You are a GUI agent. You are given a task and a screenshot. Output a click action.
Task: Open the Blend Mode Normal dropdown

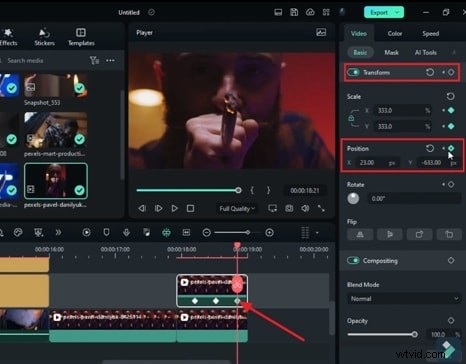point(404,299)
